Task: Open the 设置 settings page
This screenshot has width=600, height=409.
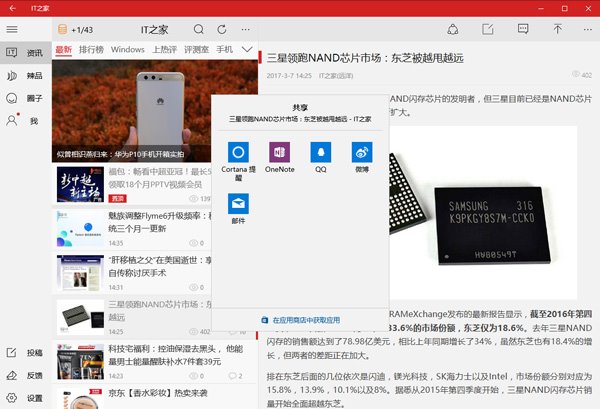Action: 26,398
